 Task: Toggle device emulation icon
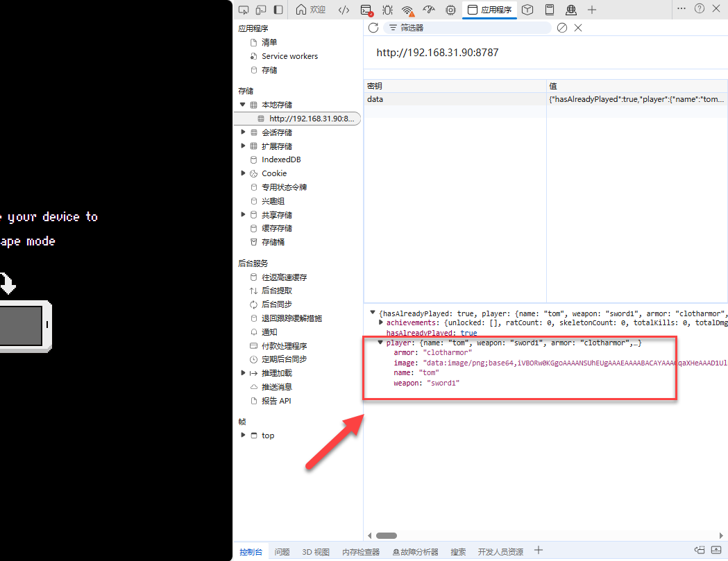click(x=261, y=10)
